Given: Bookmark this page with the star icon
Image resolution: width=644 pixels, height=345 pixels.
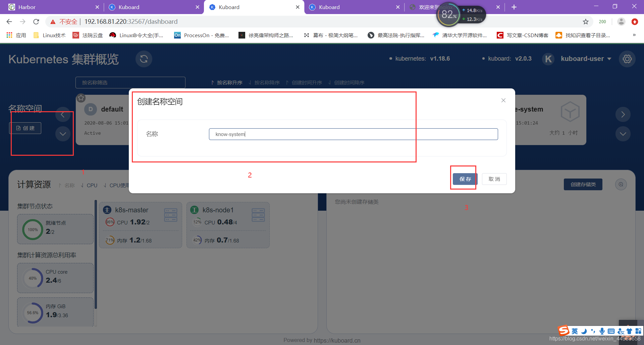Looking at the screenshot, I should click(586, 22).
